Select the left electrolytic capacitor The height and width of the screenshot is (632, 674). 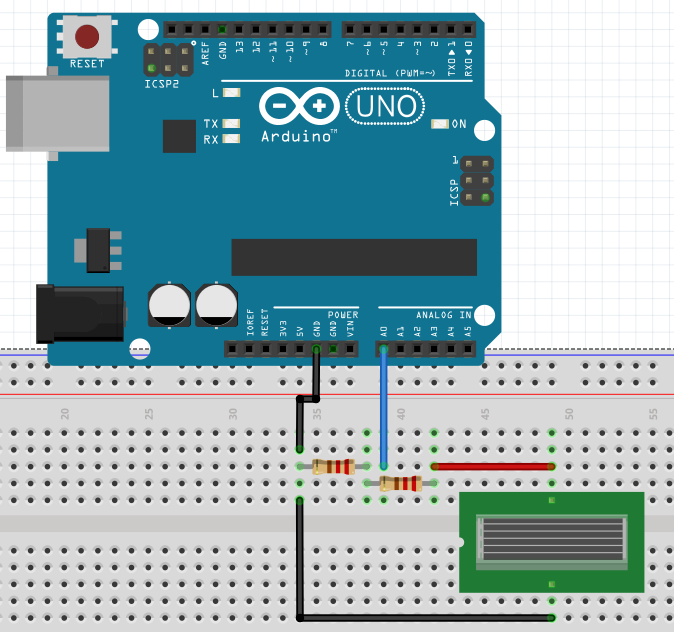coord(169,305)
